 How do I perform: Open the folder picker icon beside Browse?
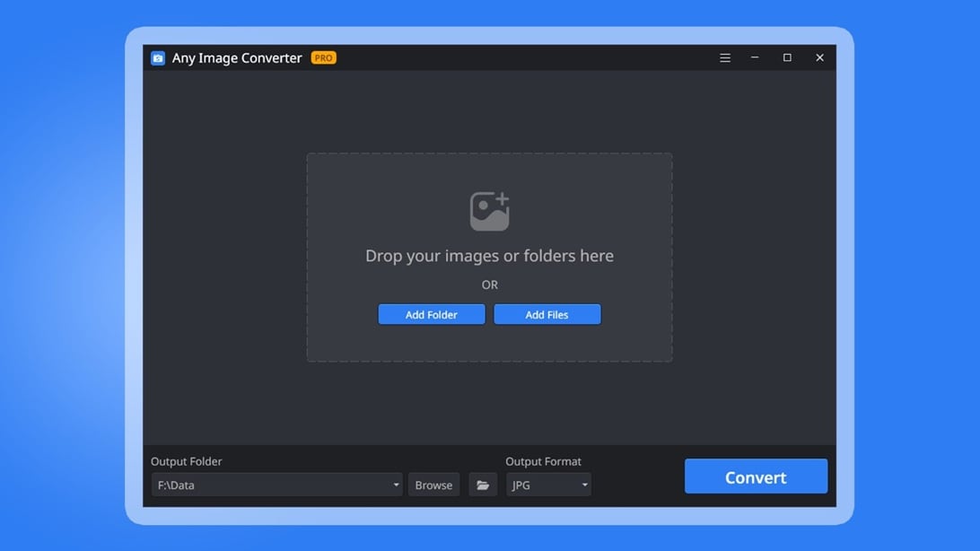coord(482,484)
